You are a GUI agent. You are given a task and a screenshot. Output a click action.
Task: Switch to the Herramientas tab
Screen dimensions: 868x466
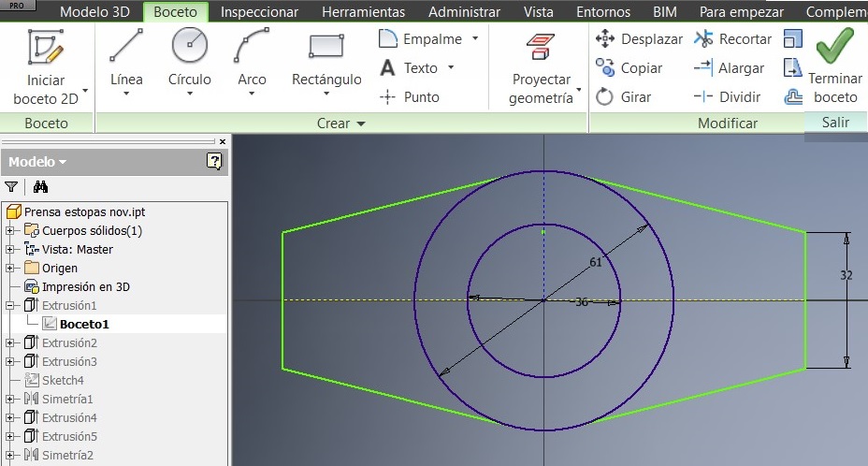(363, 11)
